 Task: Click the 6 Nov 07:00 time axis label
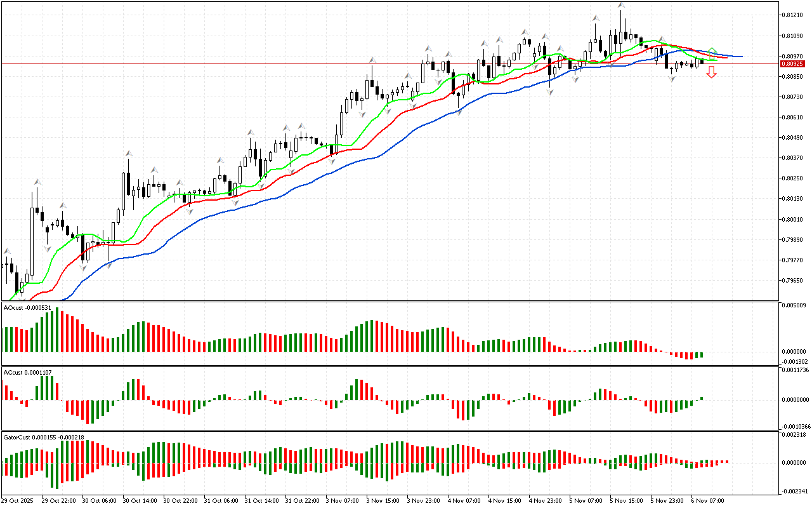[707, 500]
